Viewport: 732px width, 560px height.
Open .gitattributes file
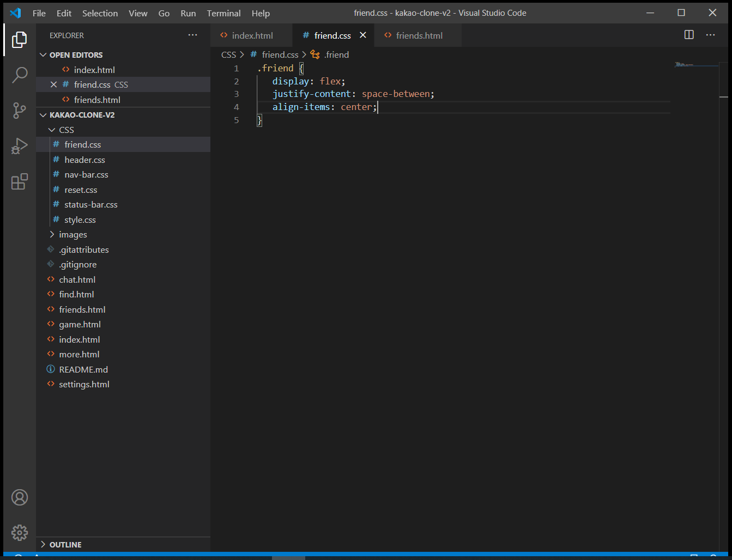click(x=123, y=249)
